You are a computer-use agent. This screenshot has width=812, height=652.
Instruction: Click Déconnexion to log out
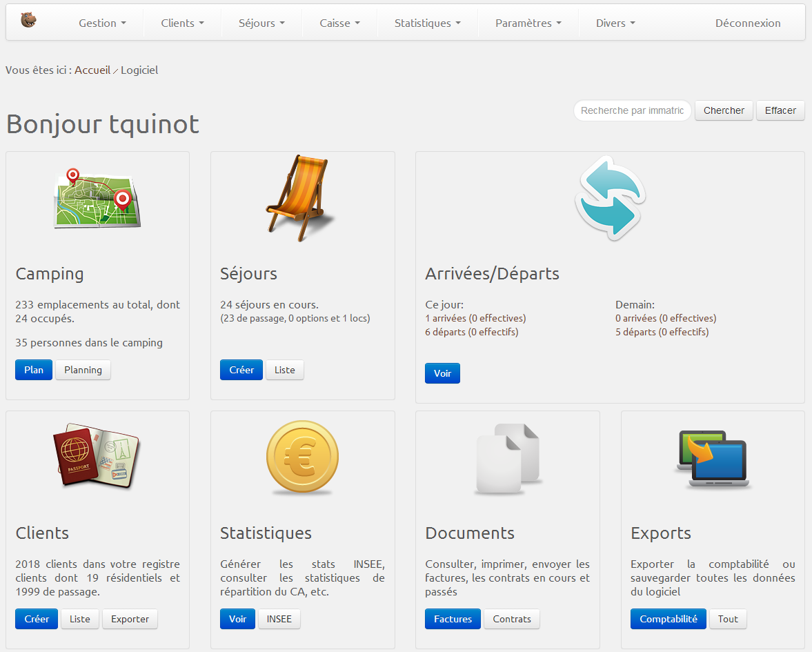click(748, 23)
